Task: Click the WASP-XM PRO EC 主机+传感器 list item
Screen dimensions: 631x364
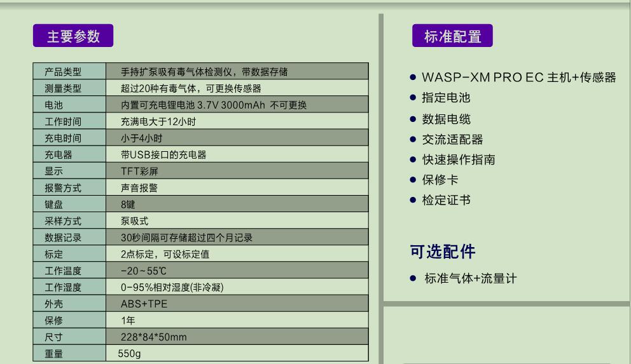Action: click(x=518, y=78)
